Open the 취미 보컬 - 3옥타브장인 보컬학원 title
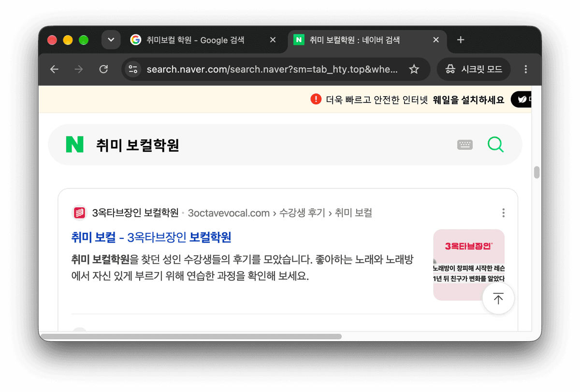The height and width of the screenshot is (392, 580). pos(151,237)
